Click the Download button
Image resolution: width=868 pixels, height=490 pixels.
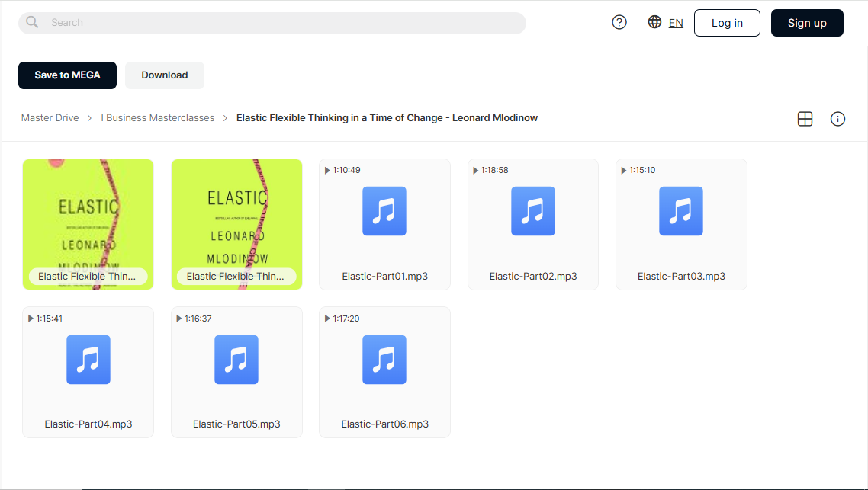coord(165,75)
